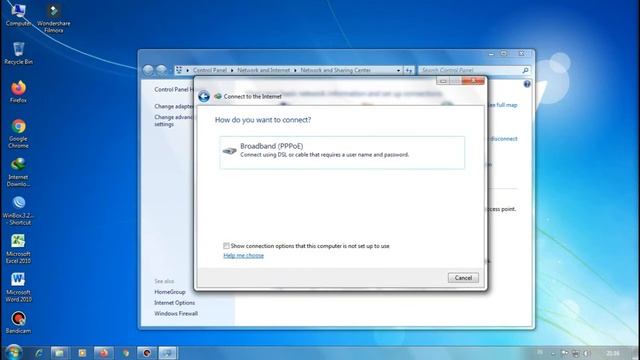
Task: Click See full map link
Action: pos(502,105)
